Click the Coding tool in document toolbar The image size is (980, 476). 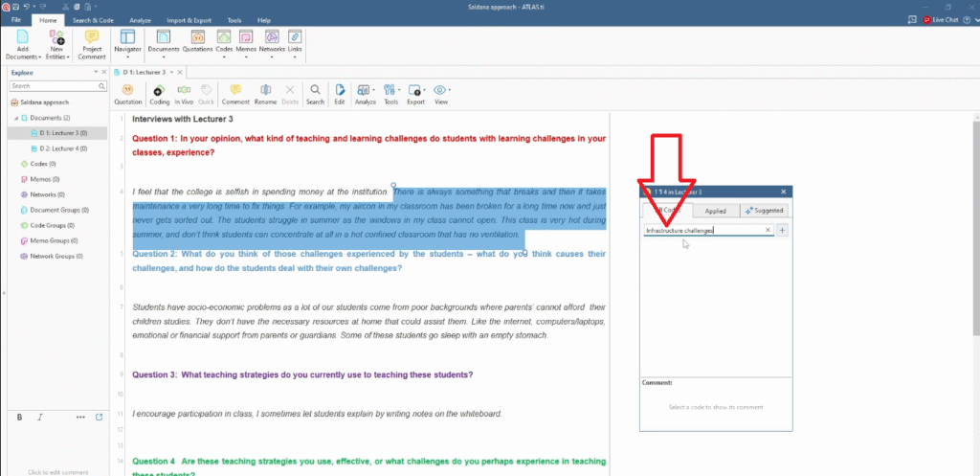pos(159,93)
